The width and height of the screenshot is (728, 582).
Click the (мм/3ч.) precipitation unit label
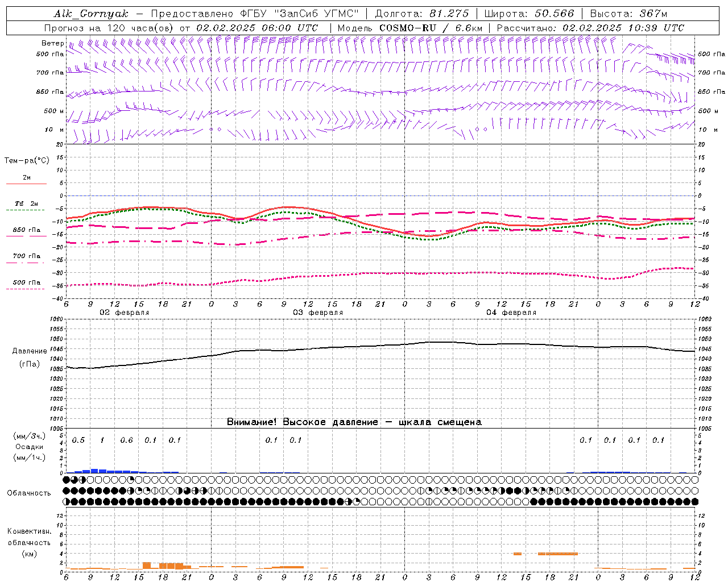(x=30, y=436)
